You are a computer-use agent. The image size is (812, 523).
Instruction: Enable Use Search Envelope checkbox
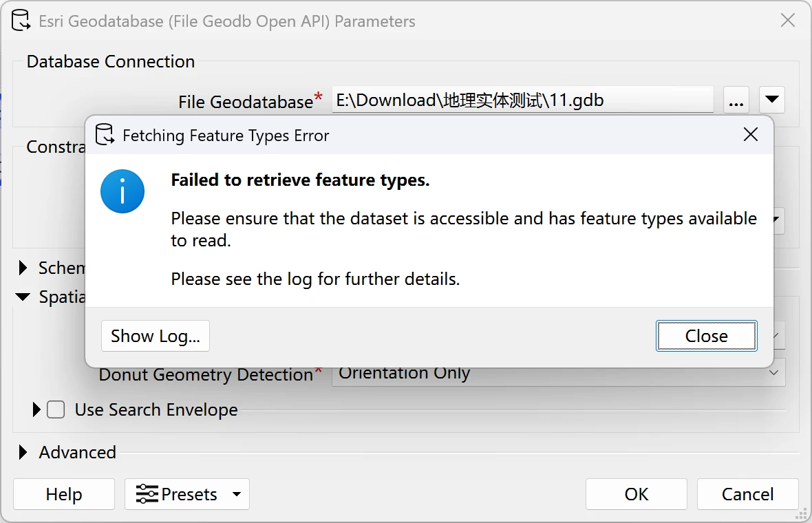(x=56, y=409)
